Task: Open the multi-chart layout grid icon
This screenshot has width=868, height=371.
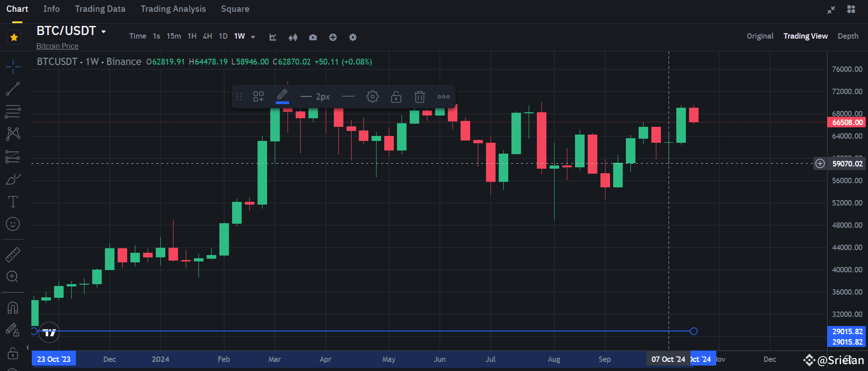Action: (851, 9)
